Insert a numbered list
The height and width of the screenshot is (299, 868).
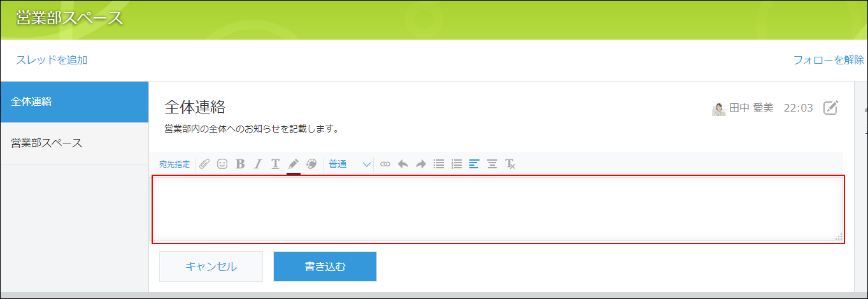tap(457, 164)
